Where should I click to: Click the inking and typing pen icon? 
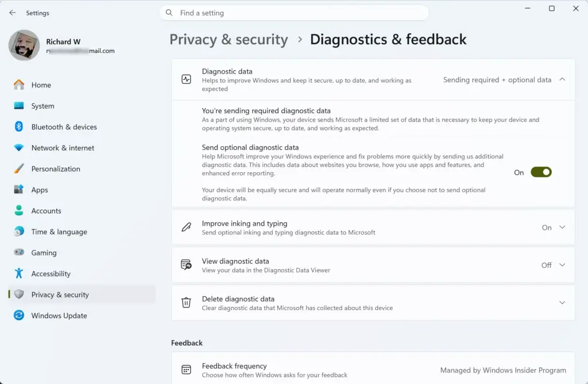point(187,227)
